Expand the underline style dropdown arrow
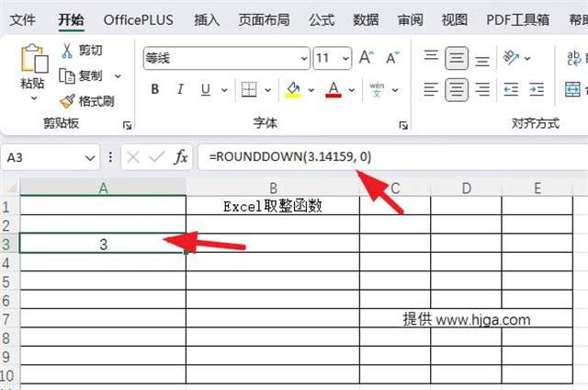588x390 pixels. click(x=224, y=90)
